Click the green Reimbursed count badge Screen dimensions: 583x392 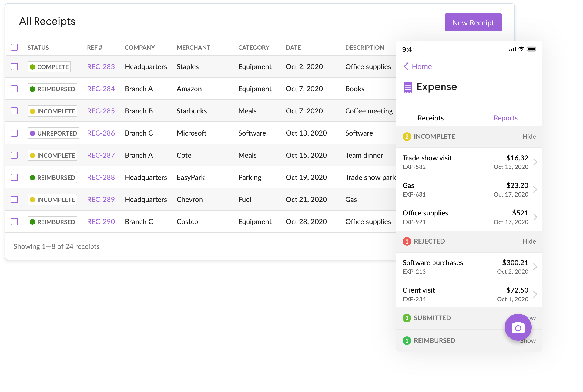point(407,340)
